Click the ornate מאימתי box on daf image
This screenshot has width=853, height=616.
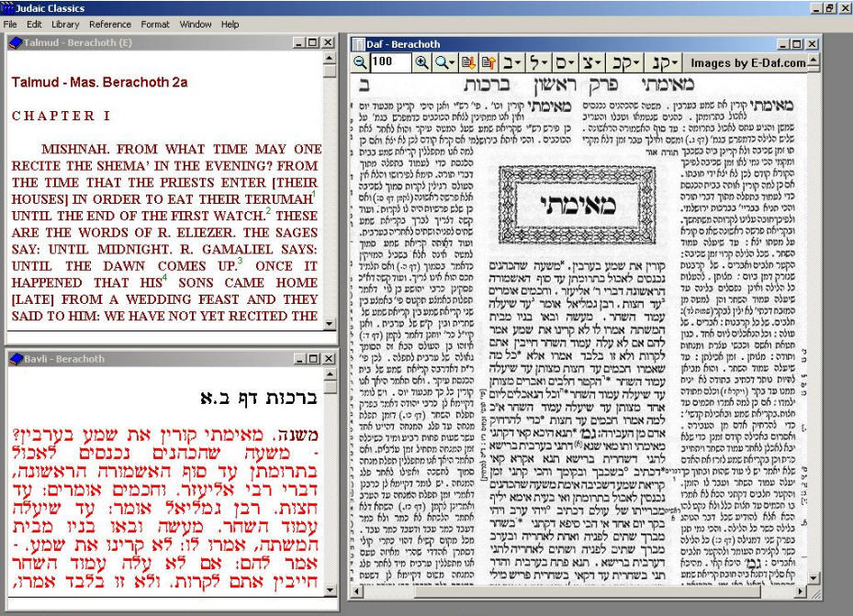(578, 205)
